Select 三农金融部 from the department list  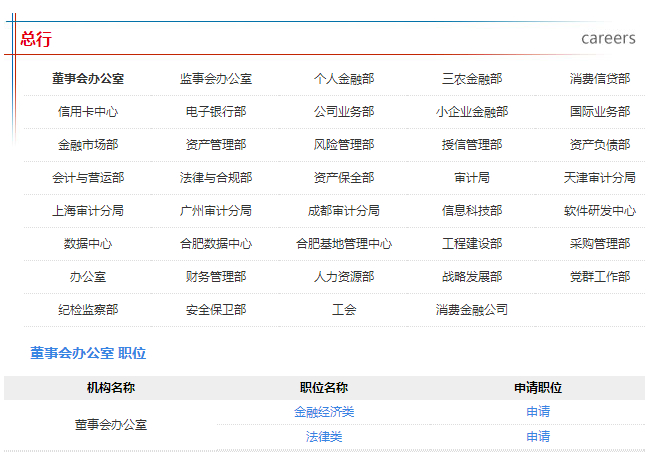pos(472,78)
